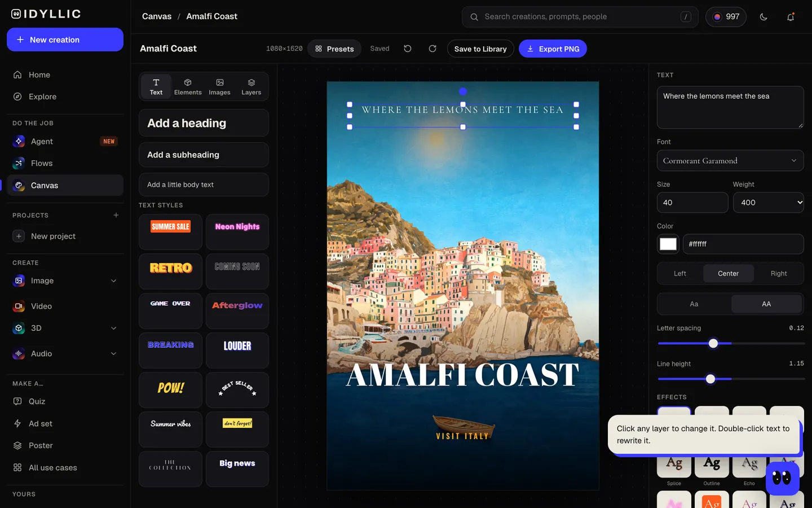Open All use cases

click(x=65, y=467)
